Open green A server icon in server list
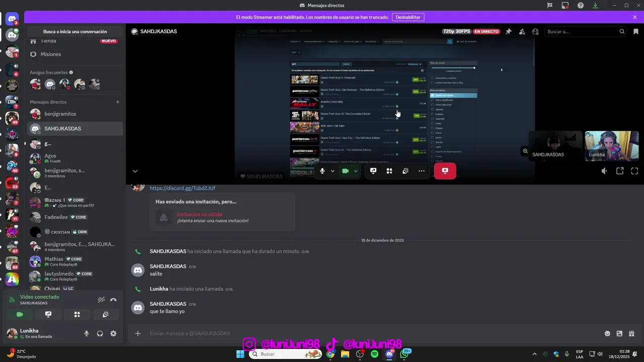This screenshot has width=644, height=362. (12, 279)
